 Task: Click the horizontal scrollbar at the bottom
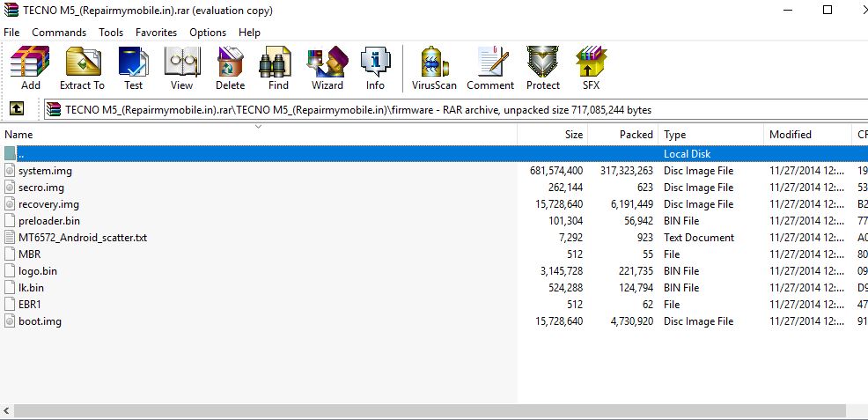[423, 411]
